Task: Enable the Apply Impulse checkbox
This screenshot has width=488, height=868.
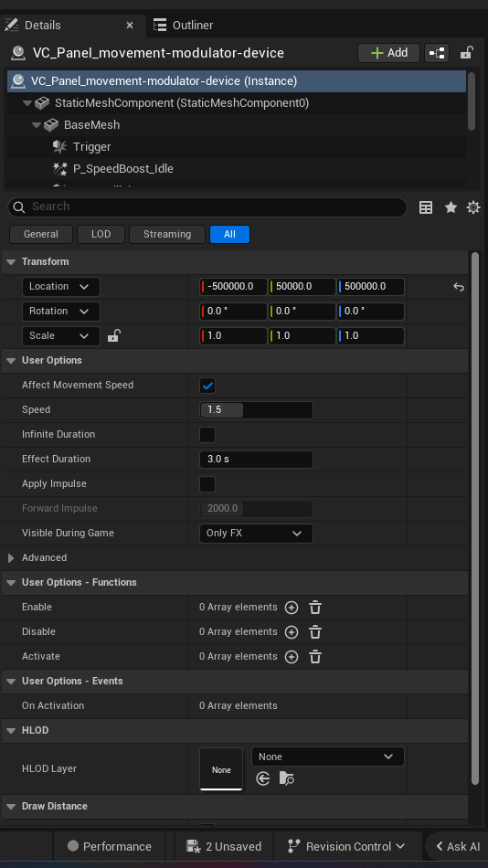Action: (207, 484)
